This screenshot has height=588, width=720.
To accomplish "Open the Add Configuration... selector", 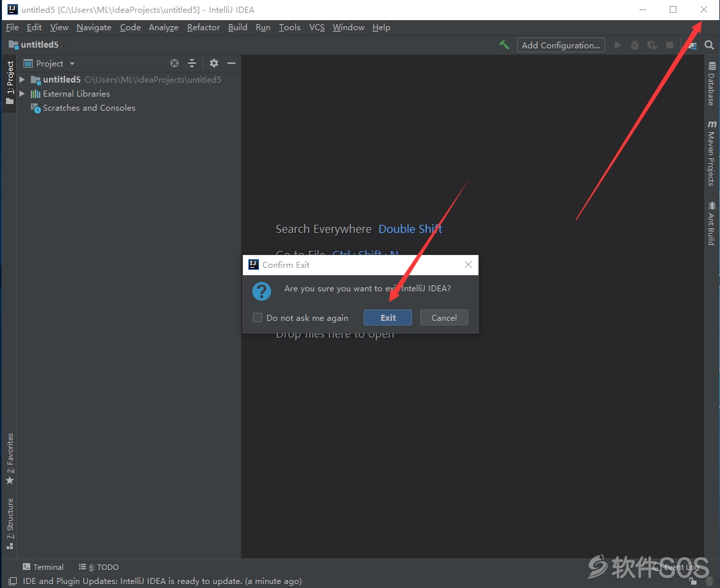I will tap(561, 45).
